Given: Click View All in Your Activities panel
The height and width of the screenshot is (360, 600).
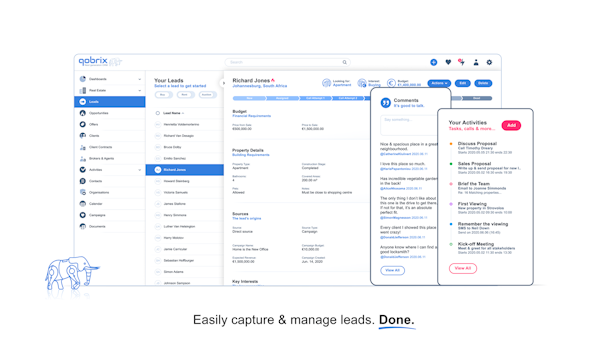Looking at the screenshot, I should tap(463, 268).
